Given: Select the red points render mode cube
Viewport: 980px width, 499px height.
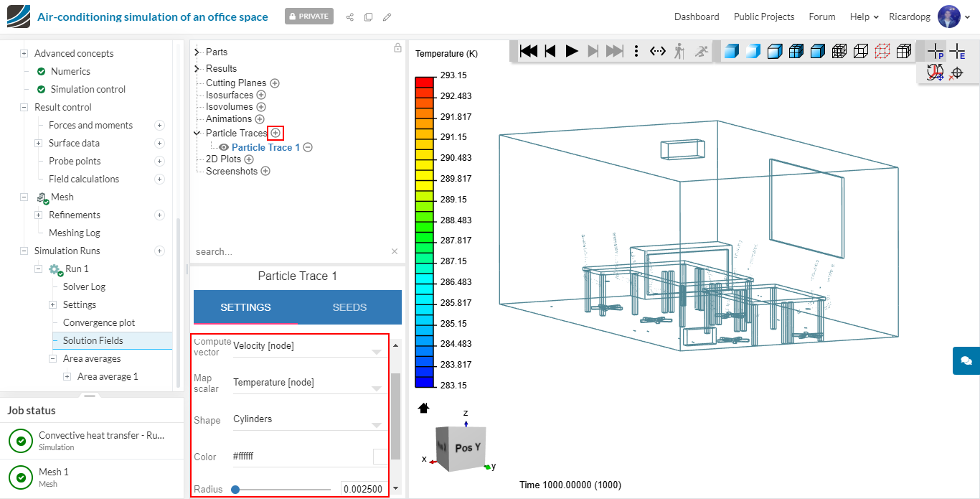Looking at the screenshot, I should coord(882,51).
